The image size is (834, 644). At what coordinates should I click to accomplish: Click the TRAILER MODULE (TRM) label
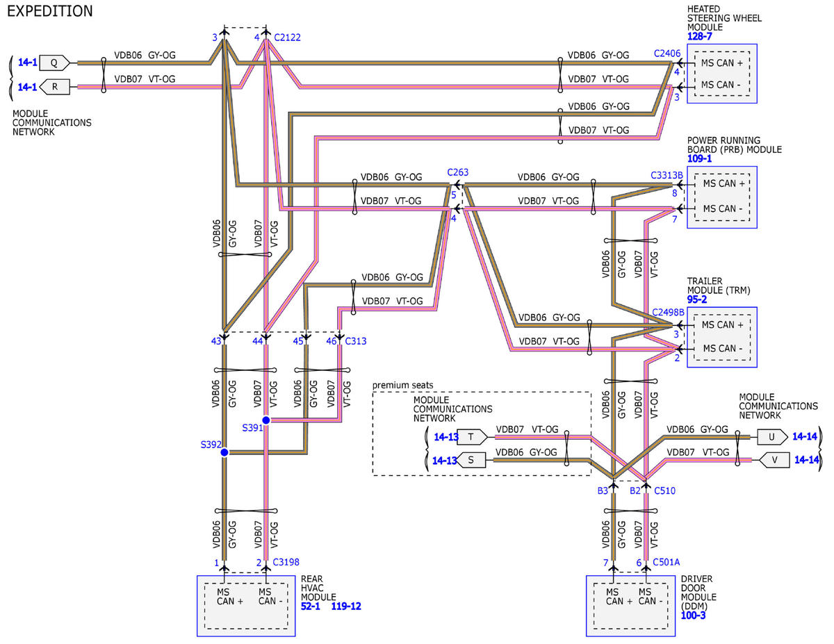click(720, 286)
